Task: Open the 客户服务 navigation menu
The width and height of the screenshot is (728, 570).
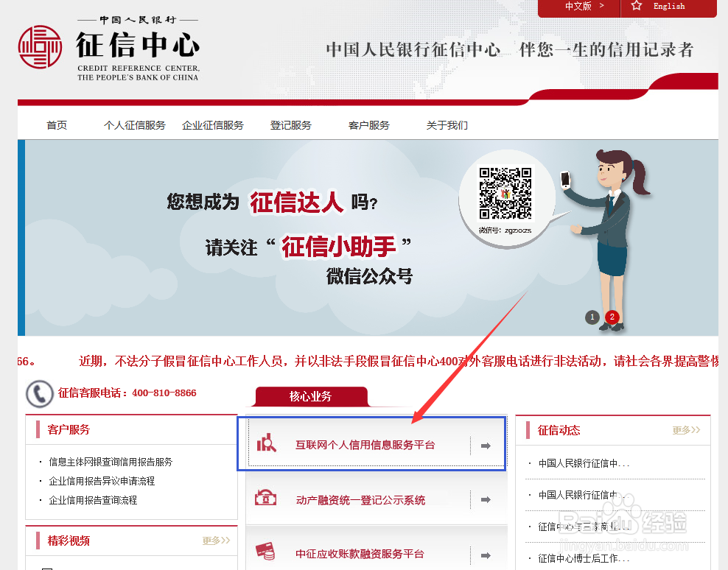Action: (x=369, y=125)
